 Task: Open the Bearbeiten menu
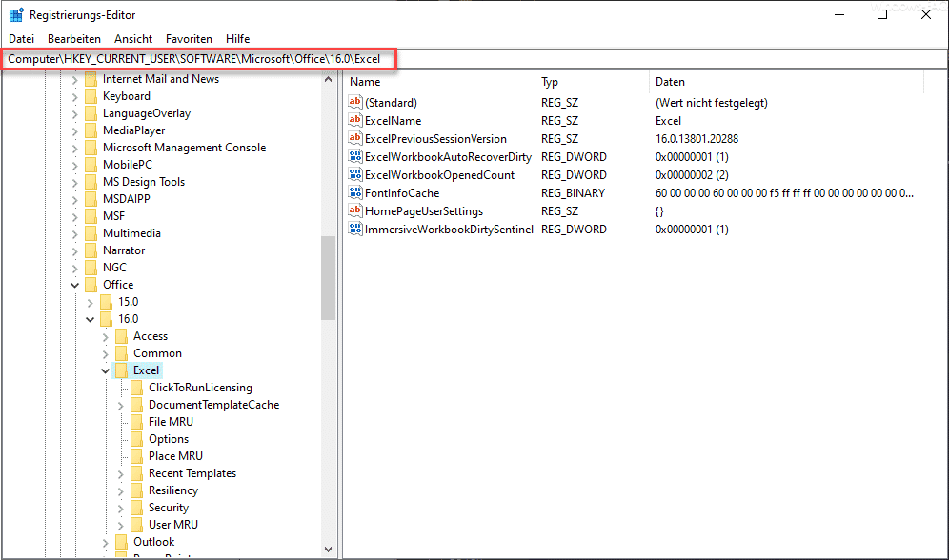click(x=74, y=39)
